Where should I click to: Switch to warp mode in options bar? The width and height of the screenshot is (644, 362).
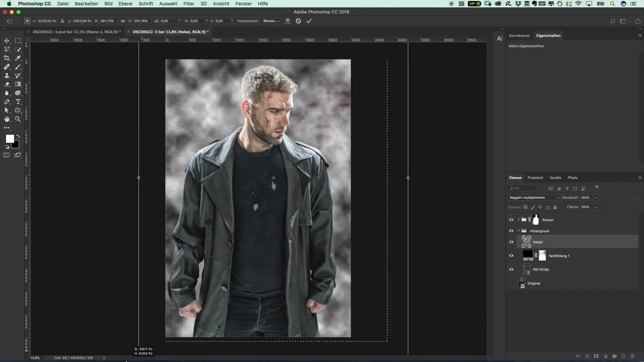click(x=287, y=21)
